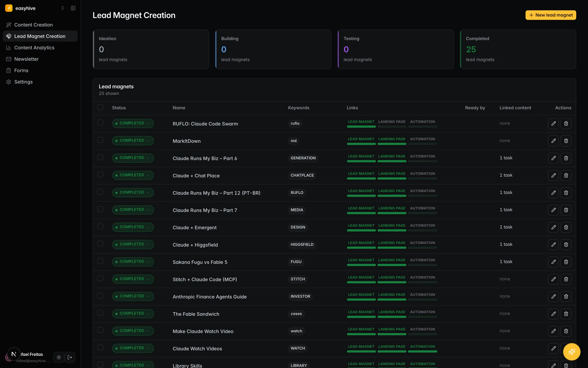The height and width of the screenshot is (368, 588).
Task: Open Forms in sidebar
Action: pos(40,71)
